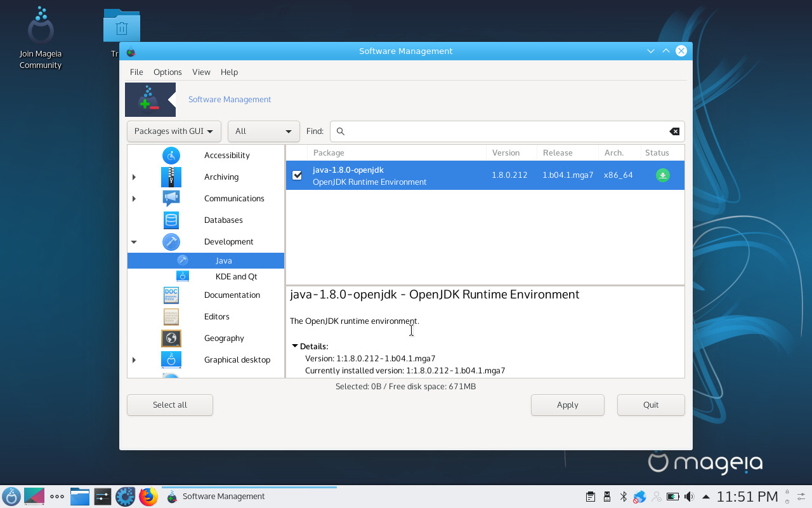This screenshot has height=508, width=812.
Task: Open the Packages with GUI dropdown
Action: 174,131
